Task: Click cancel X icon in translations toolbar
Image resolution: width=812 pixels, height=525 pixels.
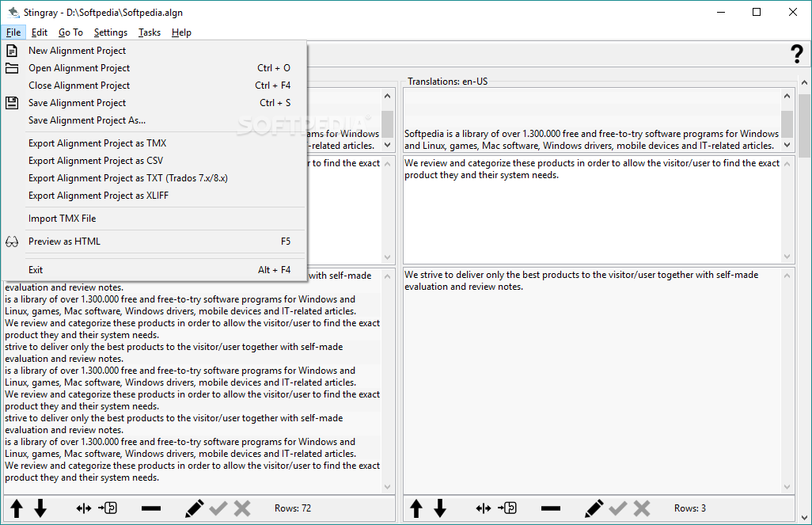Action: click(x=642, y=508)
